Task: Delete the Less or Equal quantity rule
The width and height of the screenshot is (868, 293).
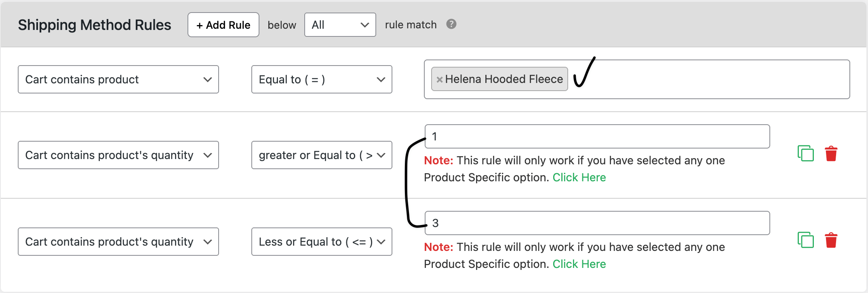Action: pyautogui.click(x=831, y=240)
